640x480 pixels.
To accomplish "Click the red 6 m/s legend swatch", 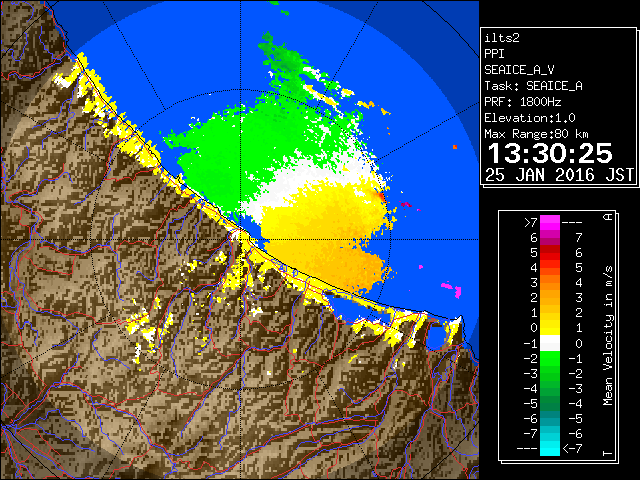I will 549,253.
